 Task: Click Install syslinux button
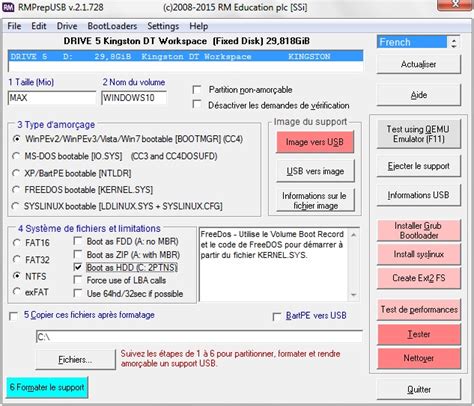(x=419, y=254)
